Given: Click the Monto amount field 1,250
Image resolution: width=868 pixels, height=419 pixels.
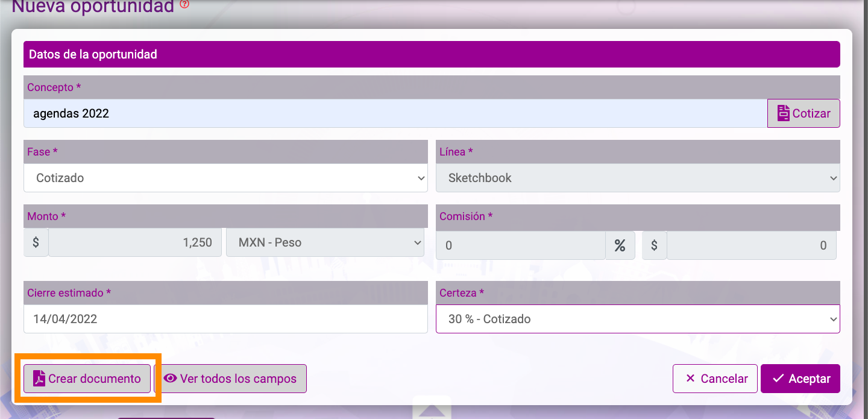Looking at the screenshot, I should point(135,242).
